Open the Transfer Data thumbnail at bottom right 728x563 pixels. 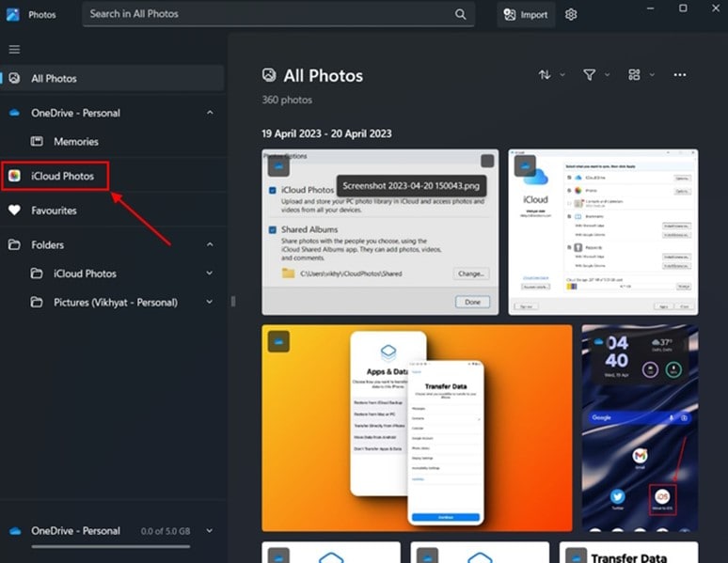pyautogui.click(x=628, y=553)
